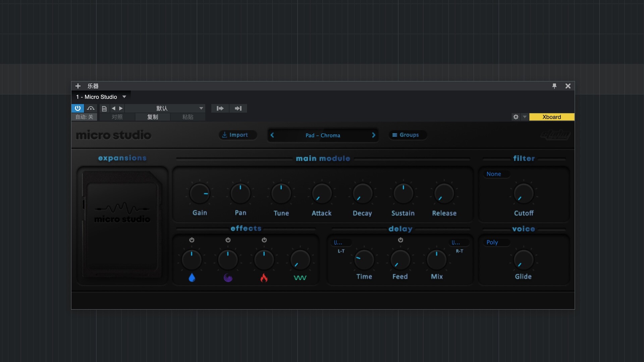The height and width of the screenshot is (362, 644).
Task: Click the blue water drop effect icon
Action: [192, 278]
